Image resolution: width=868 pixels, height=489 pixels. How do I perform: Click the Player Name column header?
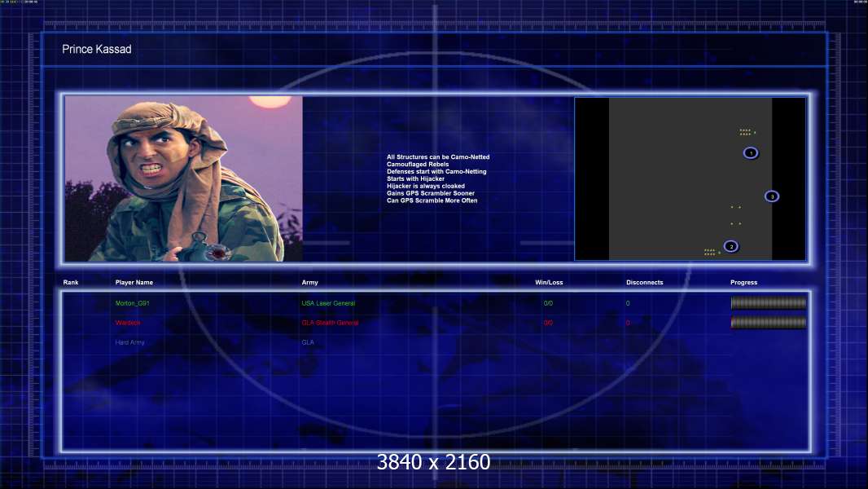point(134,283)
